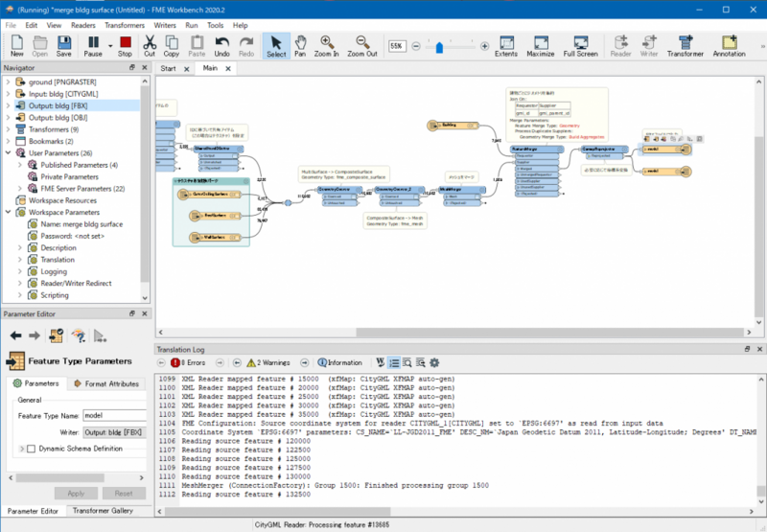Activate the Pan hand tool
Viewport: 767px width, 532px height.
[300, 46]
